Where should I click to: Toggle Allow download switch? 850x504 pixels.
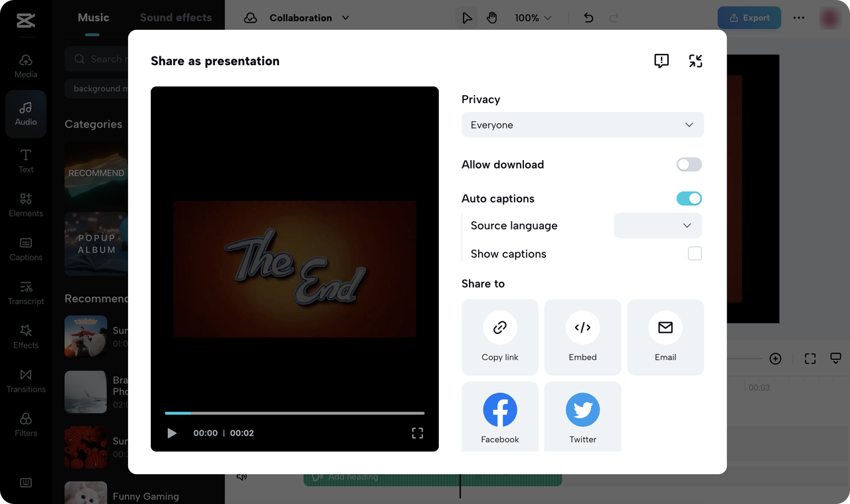[x=689, y=165]
